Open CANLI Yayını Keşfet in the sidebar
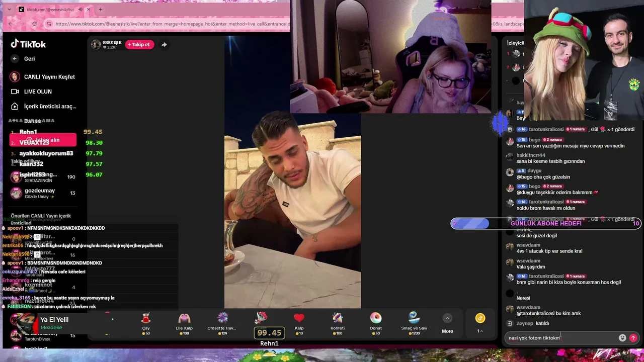 click(43, 77)
